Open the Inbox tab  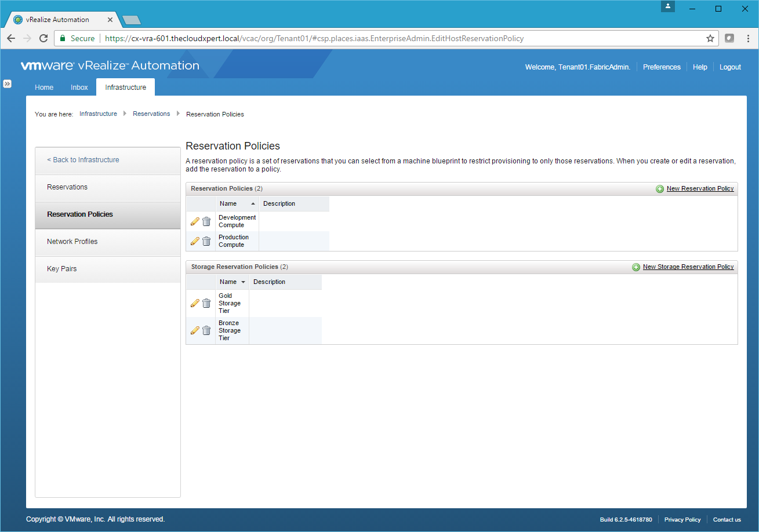pos(79,88)
